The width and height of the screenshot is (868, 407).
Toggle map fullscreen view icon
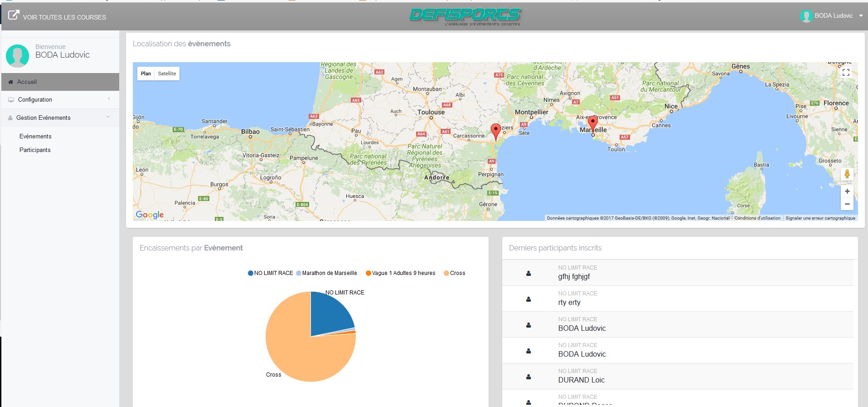(846, 73)
